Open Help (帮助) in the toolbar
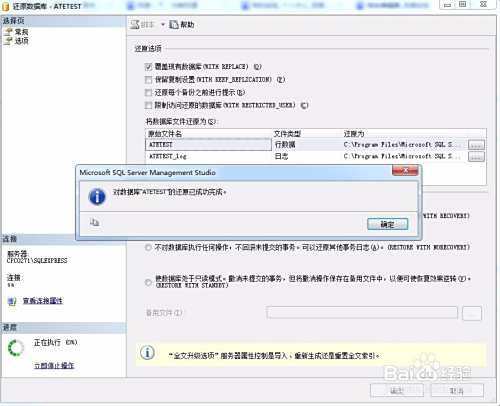 tap(182, 25)
